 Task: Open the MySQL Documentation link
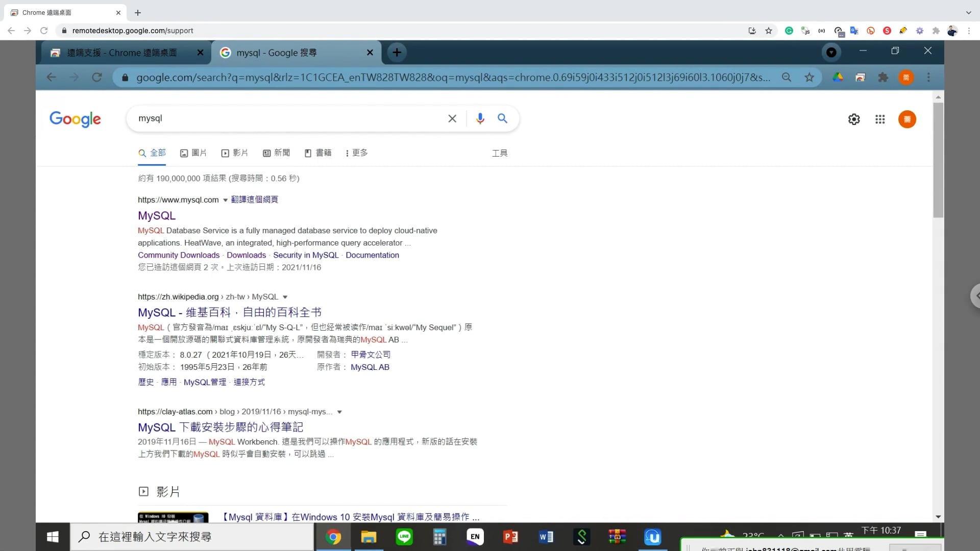pos(373,255)
